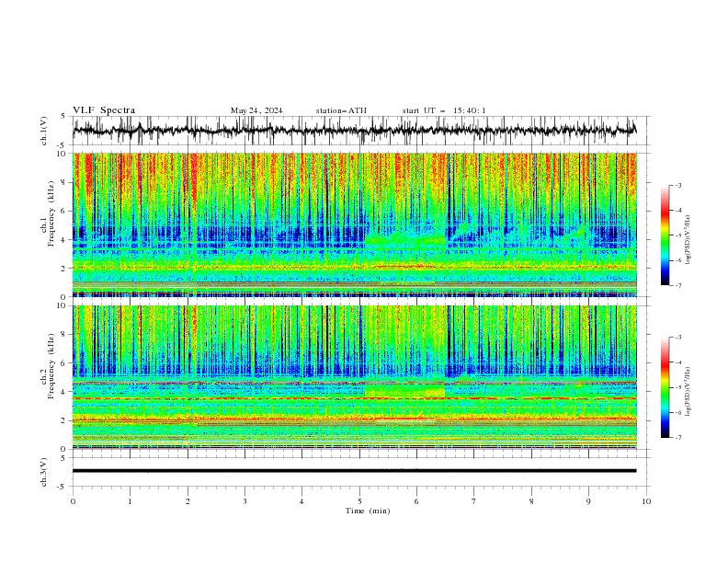Click the upper color scale bar for ch.1
Image resolution: width=728 pixels, height=563 pixels.
tap(665, 236)
